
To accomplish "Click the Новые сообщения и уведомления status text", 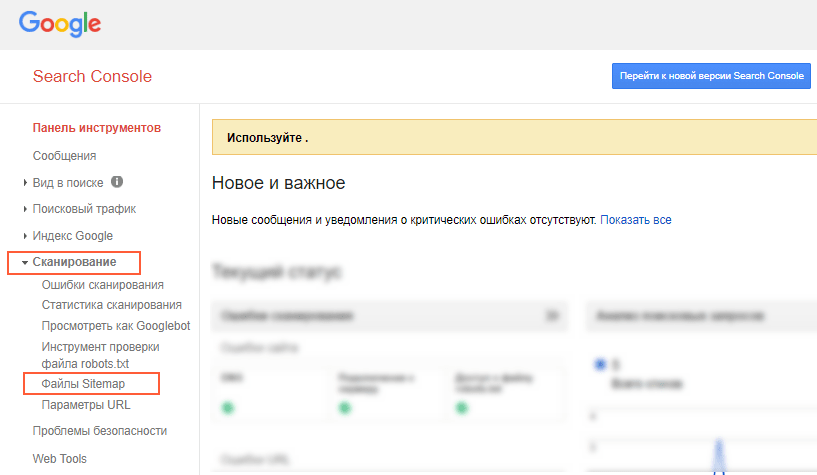I will coord(404,220).
